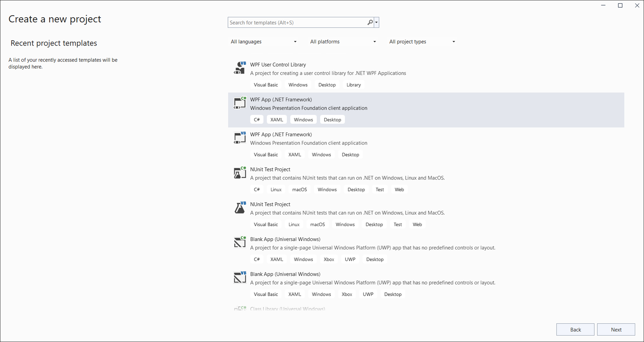
Task: Click the WPF User Control Library VB icon
Action: 240,68
